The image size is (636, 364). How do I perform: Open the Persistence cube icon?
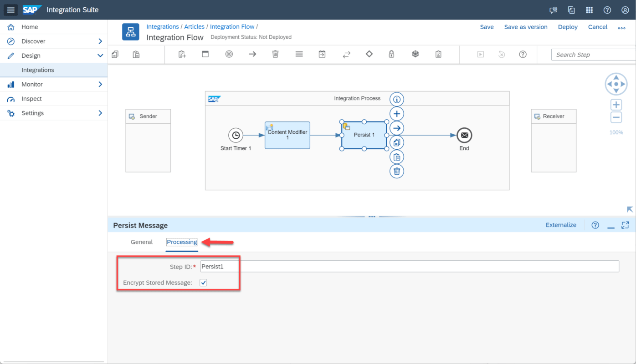click(x=415, y=54)
